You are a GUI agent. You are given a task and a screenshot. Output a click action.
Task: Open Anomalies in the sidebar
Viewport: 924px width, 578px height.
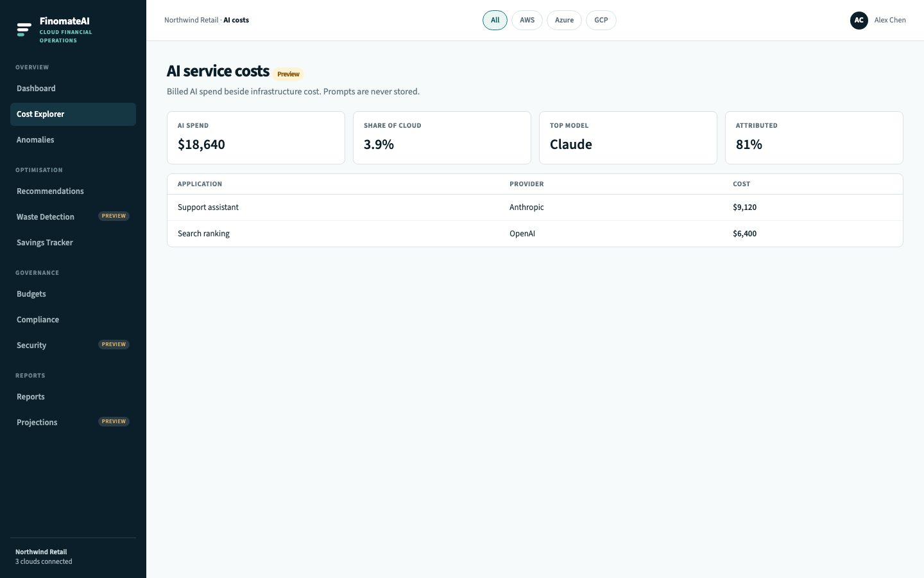[73, 140]
